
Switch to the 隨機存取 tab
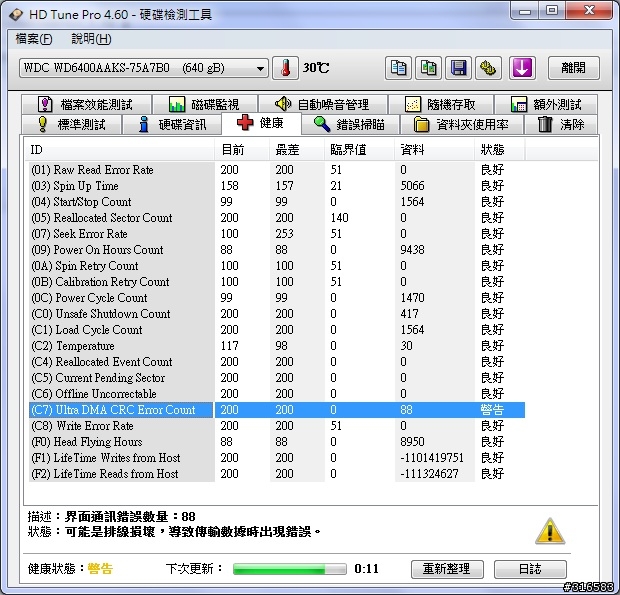click(441, 104)
